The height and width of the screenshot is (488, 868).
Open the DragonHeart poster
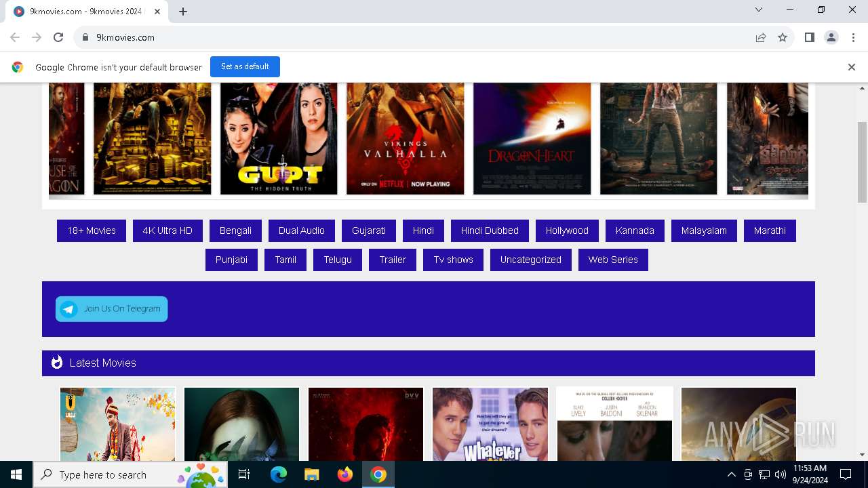(532, 139)
